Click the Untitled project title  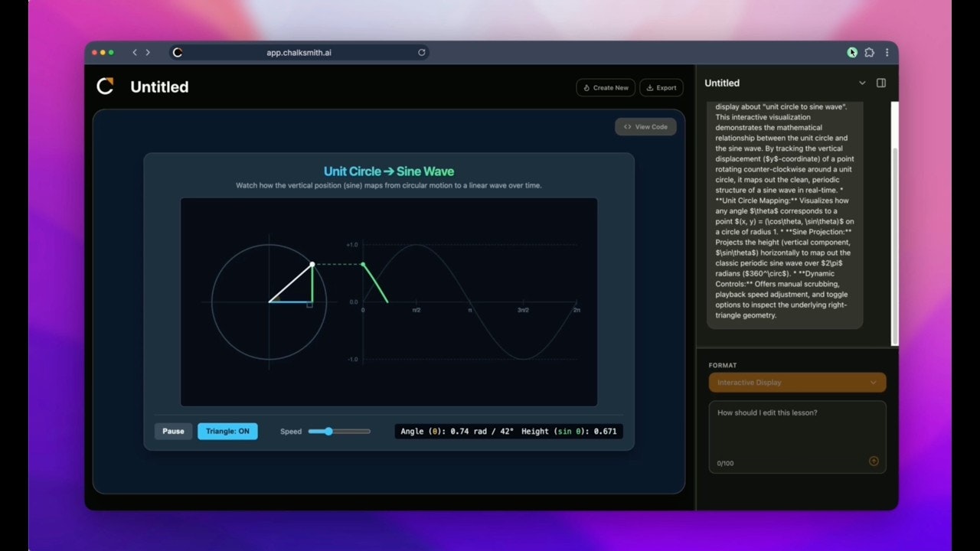pyautogui.click(x=159, y=86)
